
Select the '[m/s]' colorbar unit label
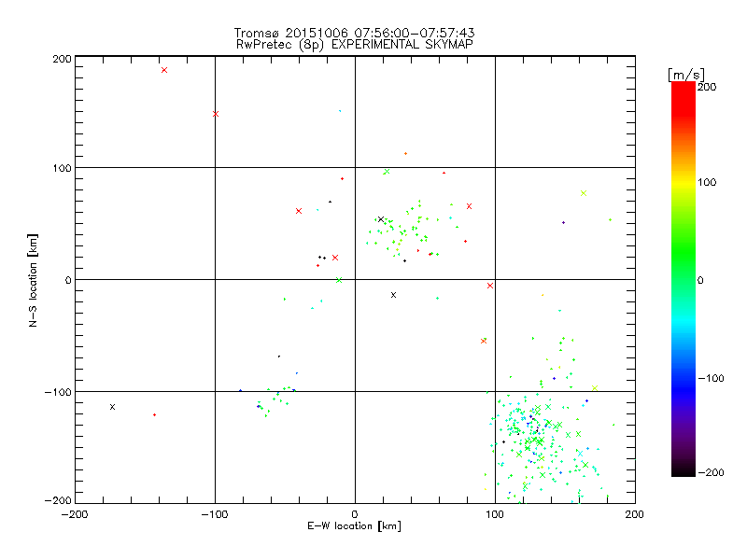(686, 75)
